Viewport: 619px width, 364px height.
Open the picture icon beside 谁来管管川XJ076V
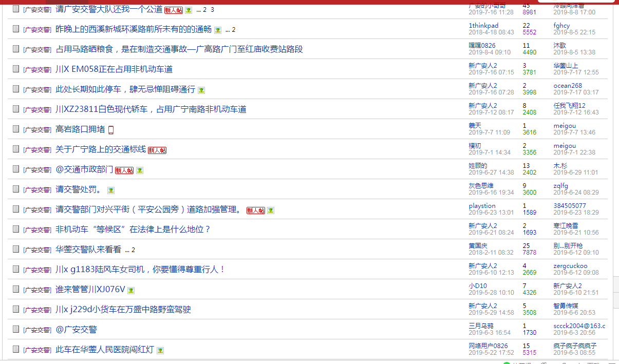click(131, 291)
